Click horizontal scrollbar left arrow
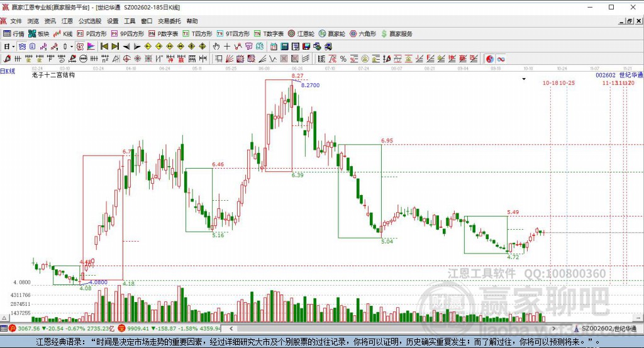Screen dimensions: 644x348 pos(231,328)
